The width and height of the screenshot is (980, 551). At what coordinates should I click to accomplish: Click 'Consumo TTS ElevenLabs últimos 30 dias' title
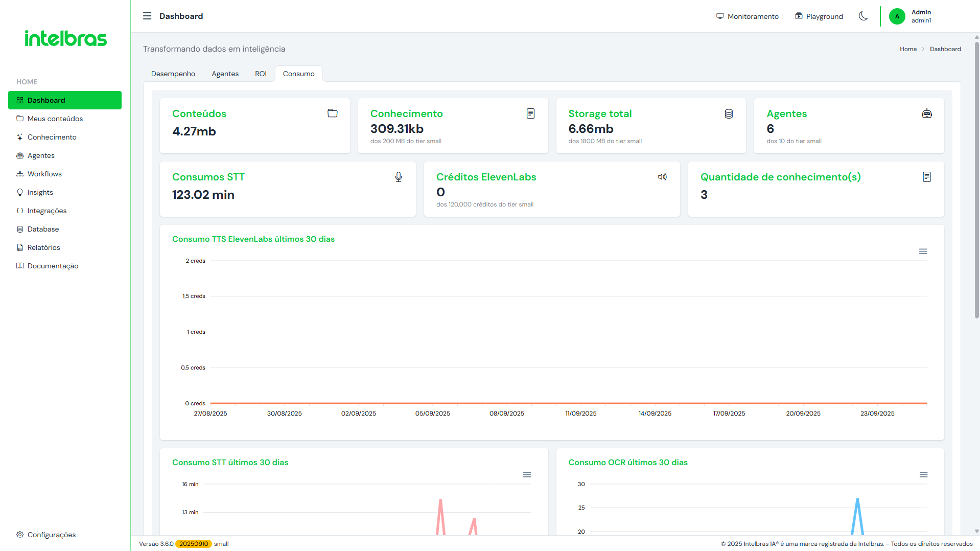coord(253,239)
